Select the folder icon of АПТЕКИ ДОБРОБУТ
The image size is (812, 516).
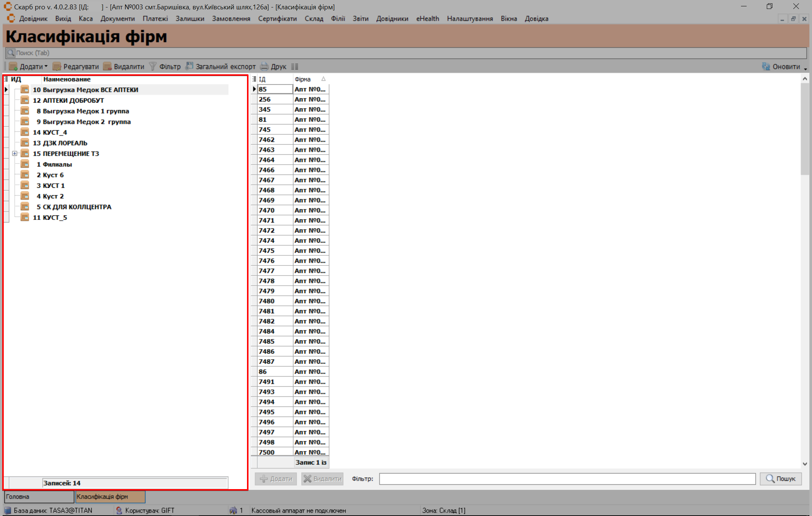point(25,100)
